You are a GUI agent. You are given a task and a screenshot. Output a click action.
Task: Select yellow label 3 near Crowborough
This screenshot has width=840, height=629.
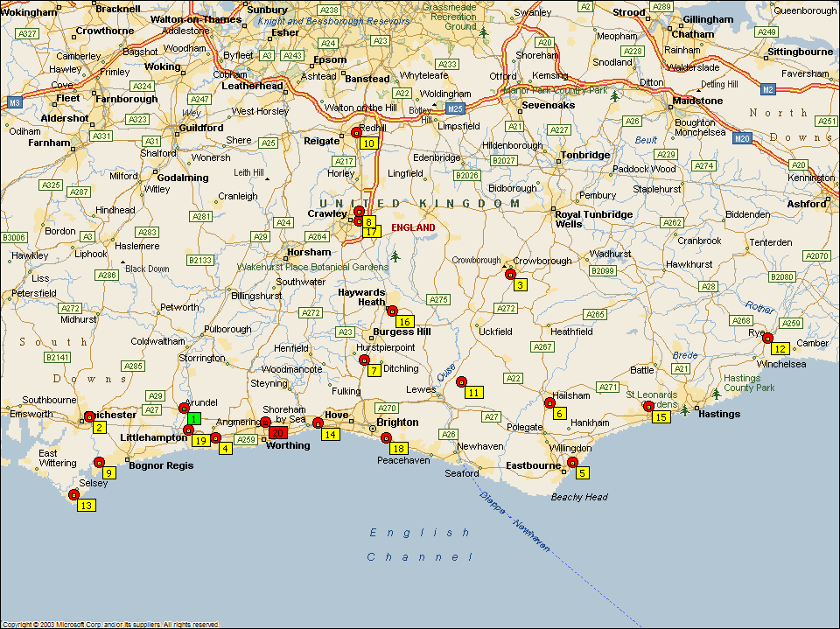pos(520,284)
